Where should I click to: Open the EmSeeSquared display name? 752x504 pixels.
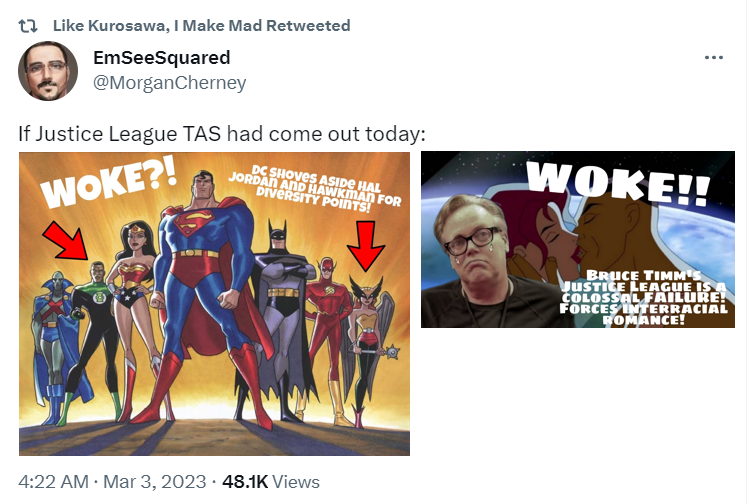pyautogui.click(x=162, y=58)
